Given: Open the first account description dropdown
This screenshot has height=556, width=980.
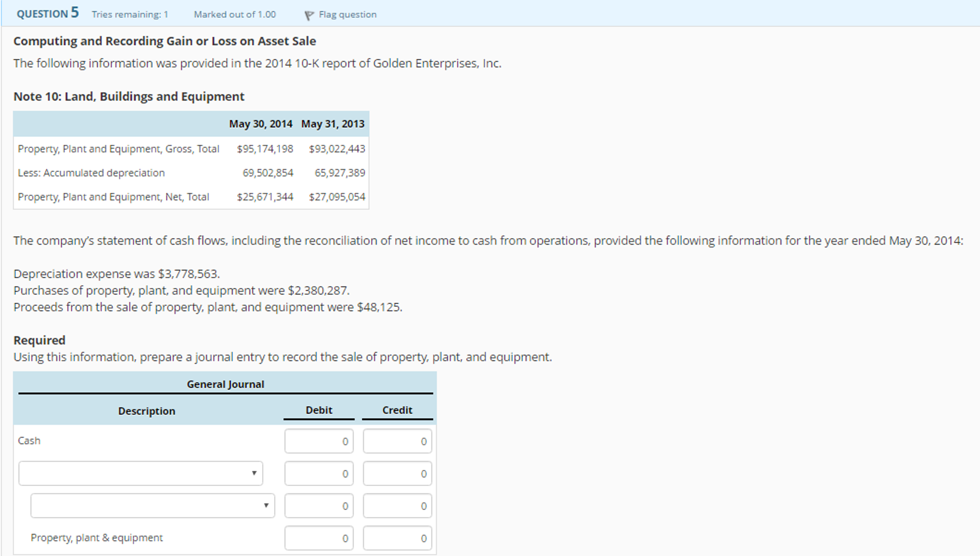Looking at the screenshot, I should coord(140,473).
